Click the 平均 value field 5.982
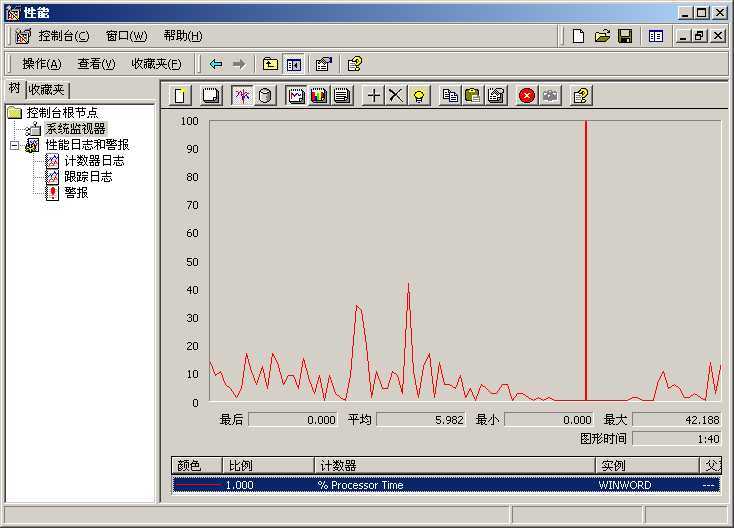 pyautogui.click(x=421, y=420)
